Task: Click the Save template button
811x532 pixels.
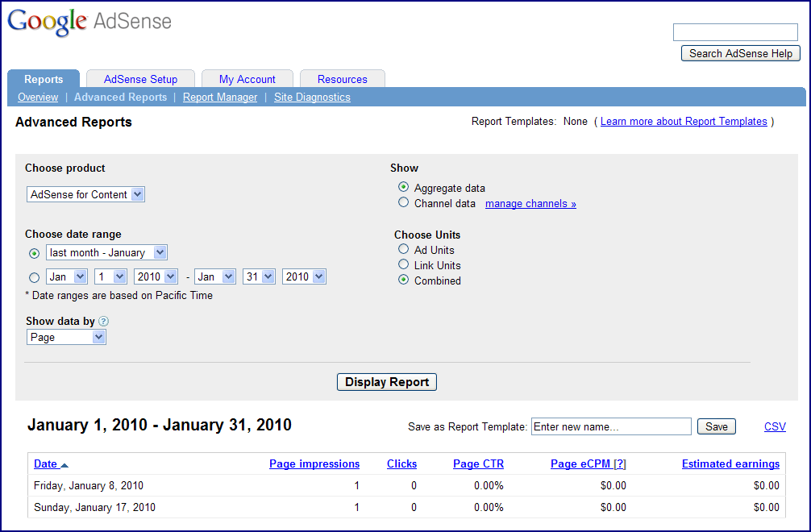Action: 717,426
